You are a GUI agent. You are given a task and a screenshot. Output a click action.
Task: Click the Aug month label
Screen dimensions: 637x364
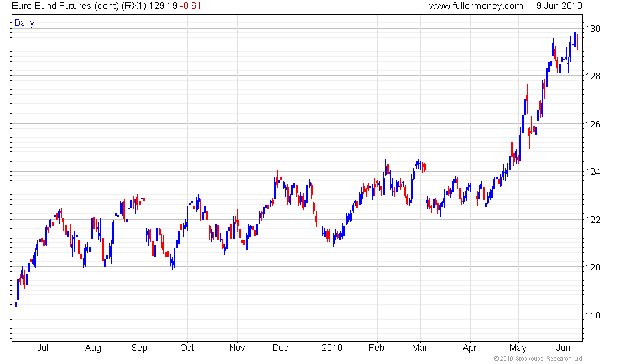click(93, 348)
